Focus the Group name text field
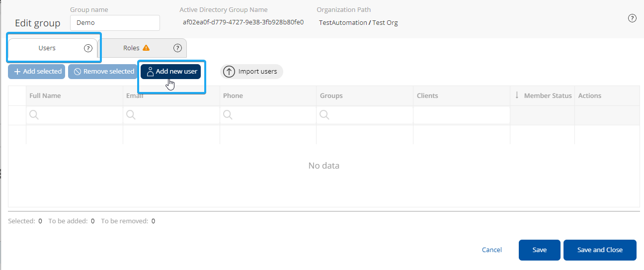This screenshot has height=270, width=644. point(115,23)
